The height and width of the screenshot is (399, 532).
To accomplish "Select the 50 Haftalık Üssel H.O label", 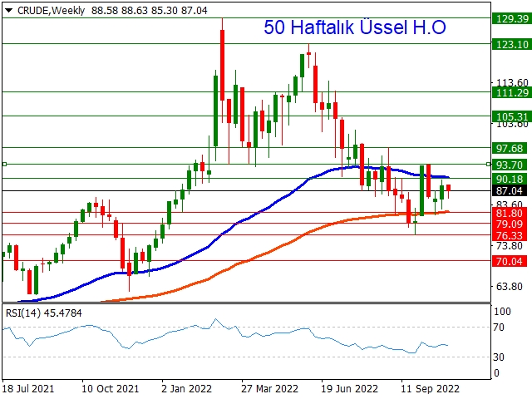I will (355, 27).
